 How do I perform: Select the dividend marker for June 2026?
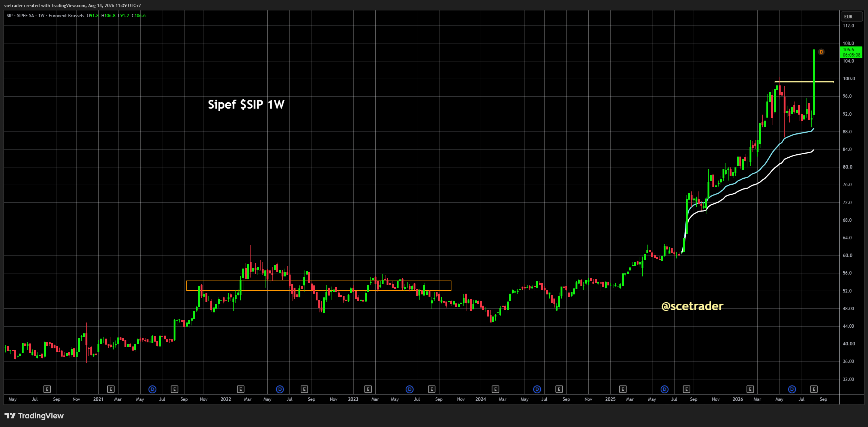pos(792,389)
